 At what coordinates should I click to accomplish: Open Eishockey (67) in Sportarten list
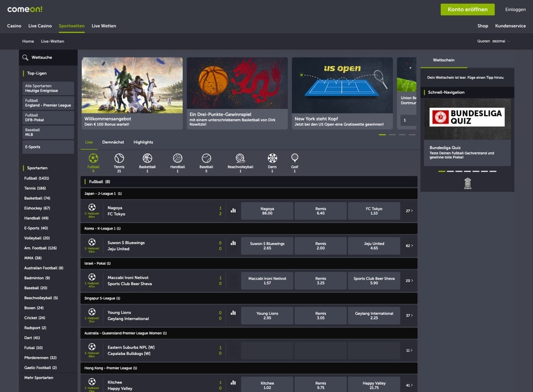pos(37,208)
